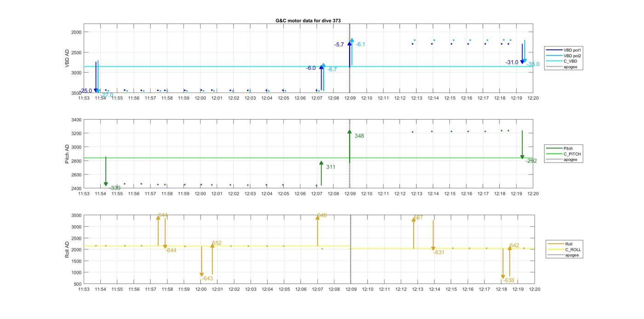644x319 pixels.
Task: Click the "-292" pitch annotation
Action: click(x=531, y=161)
